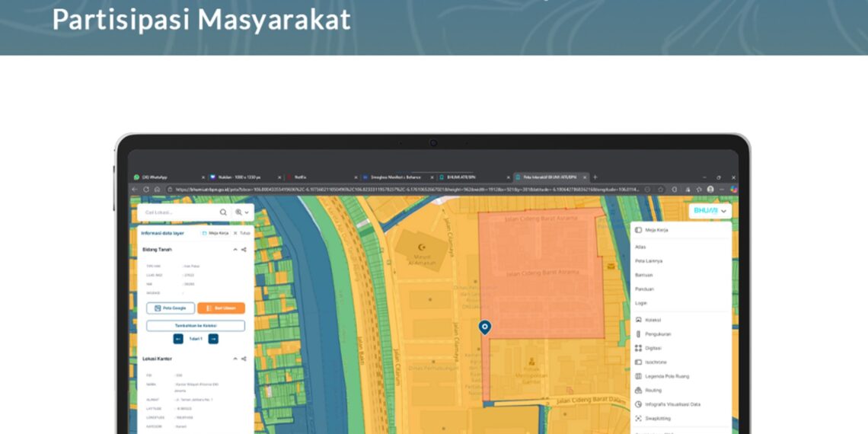Screen dimensions: 868x434
Task: Click the Polsek Metropolitan Gambir map icon
Action: coord(531,362)
